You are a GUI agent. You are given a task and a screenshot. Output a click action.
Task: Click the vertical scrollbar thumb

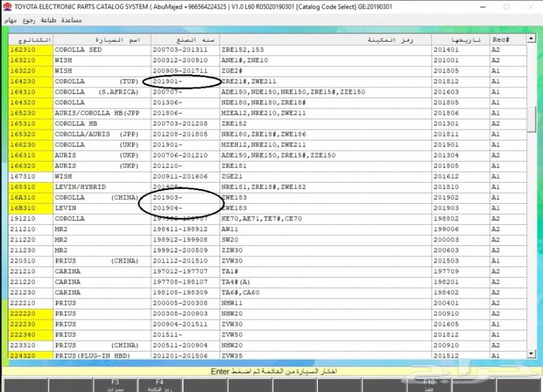point(531,119)
